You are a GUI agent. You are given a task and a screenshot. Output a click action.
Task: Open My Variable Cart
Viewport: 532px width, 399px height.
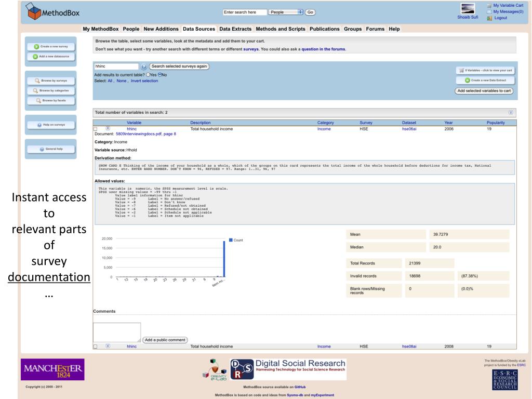[x=508, y=5]
